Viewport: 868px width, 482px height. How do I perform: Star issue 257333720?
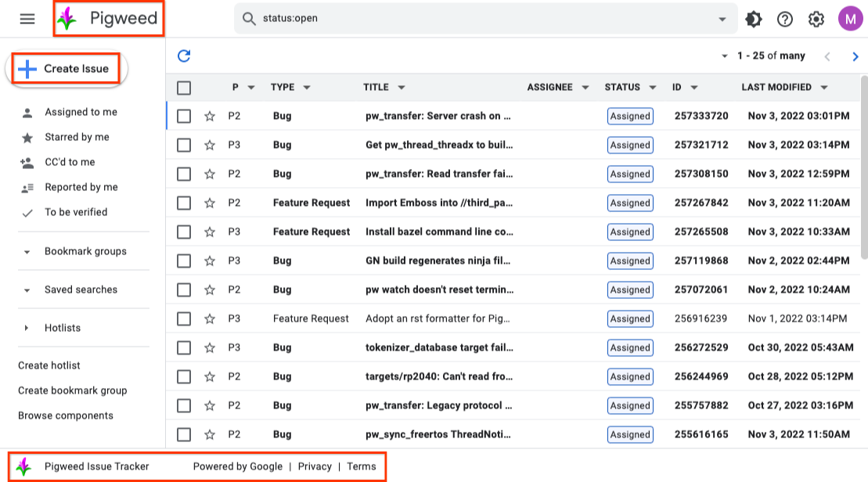point(209,116)
